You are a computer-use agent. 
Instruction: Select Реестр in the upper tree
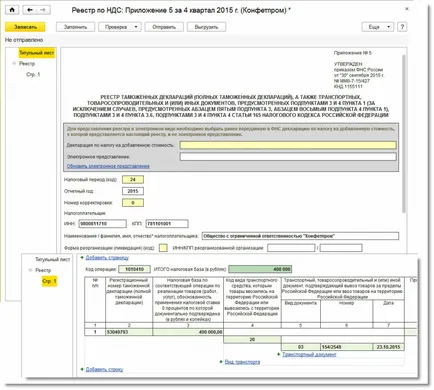(27, 64)
